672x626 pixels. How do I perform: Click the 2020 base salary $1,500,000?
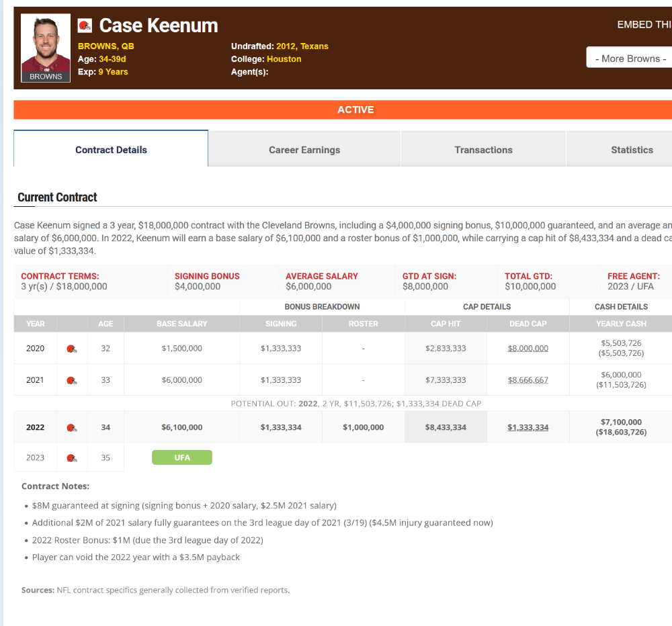pyautogui.click(x=181, y=349)
